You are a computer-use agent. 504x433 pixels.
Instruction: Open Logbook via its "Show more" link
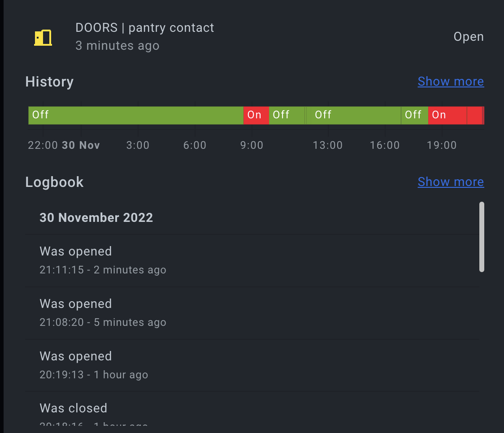[451, 182]
